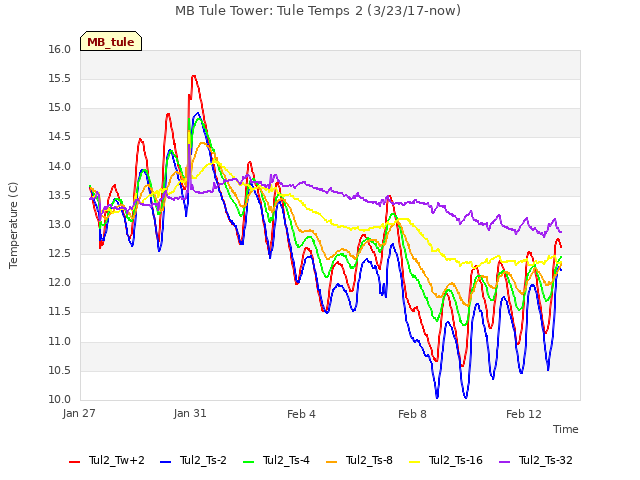Select the Tul2_Ts-8 legend label
The image size is (640, 480).
click(x=369, y=460)
